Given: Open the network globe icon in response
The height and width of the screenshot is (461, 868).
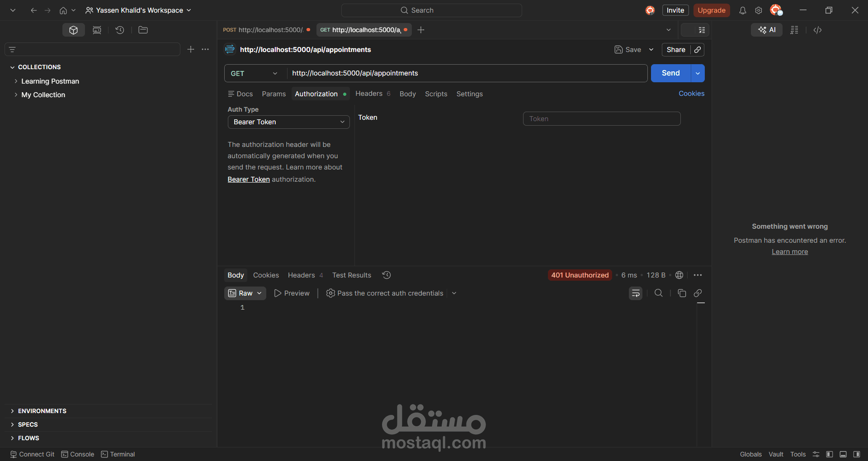Looking at the screenshot, I should [x=679, y=275].
